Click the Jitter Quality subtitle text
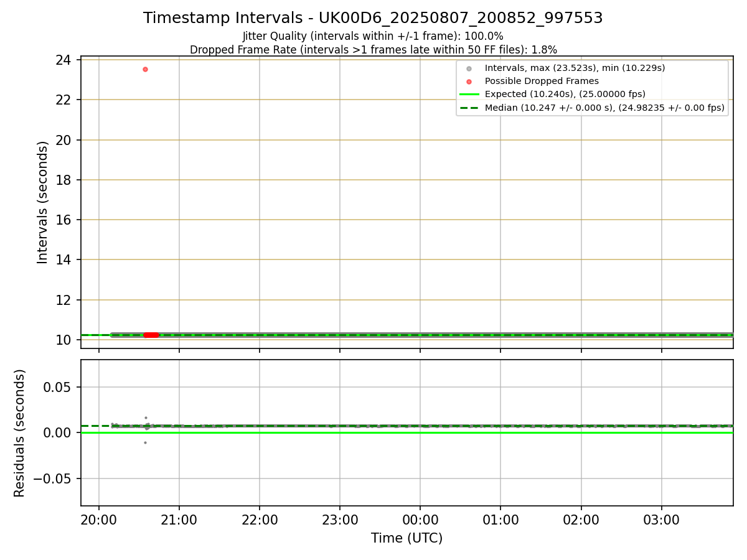747x560 pixels. click(x=373, y=36)
